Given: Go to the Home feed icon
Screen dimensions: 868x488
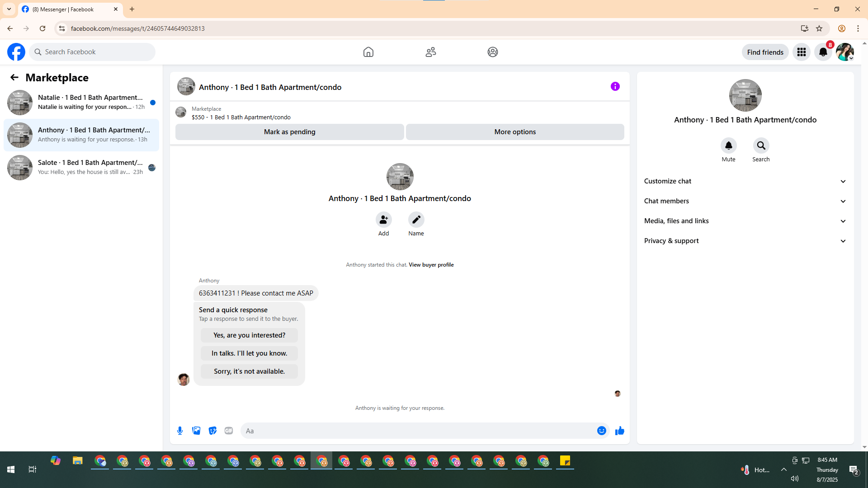Looking at the screenshot, I should (368, 52).
